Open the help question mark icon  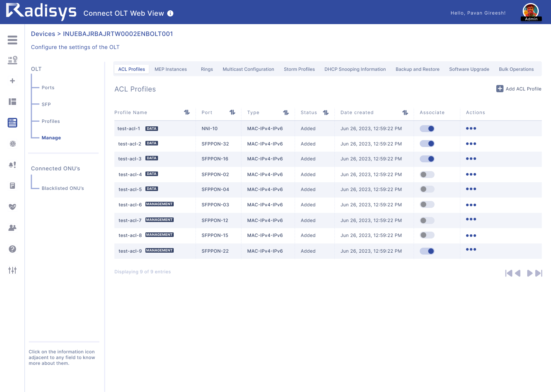pyautogui.click(x=12, y=249)
